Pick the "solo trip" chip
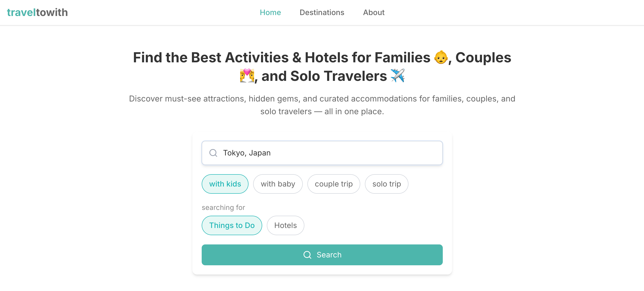This screenshot has height=291, width=644. (386, 184)
